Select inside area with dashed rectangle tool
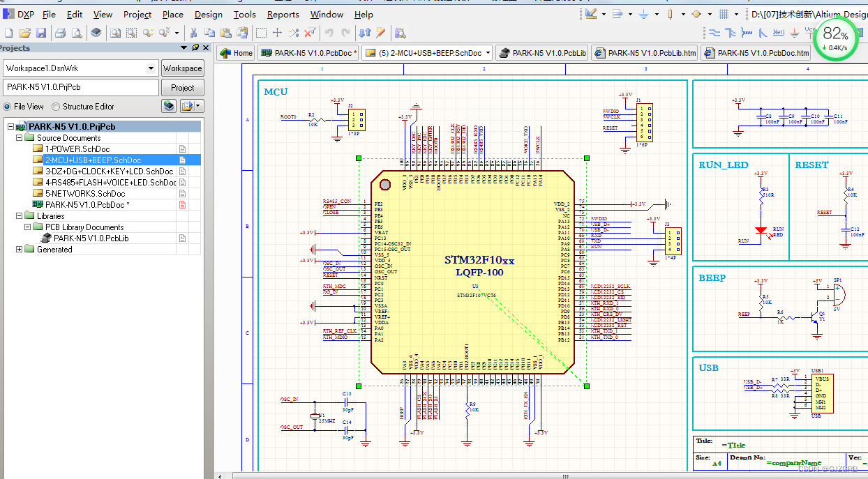This screenshot has height=479, width=868. [x=261, y=33]
